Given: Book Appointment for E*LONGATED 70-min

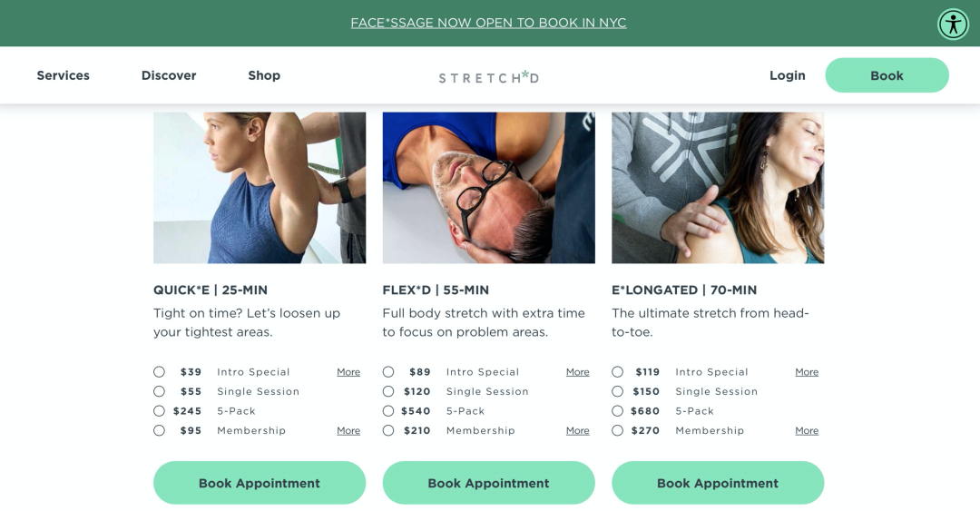Looking at the screenshot, I should [718, 483].
